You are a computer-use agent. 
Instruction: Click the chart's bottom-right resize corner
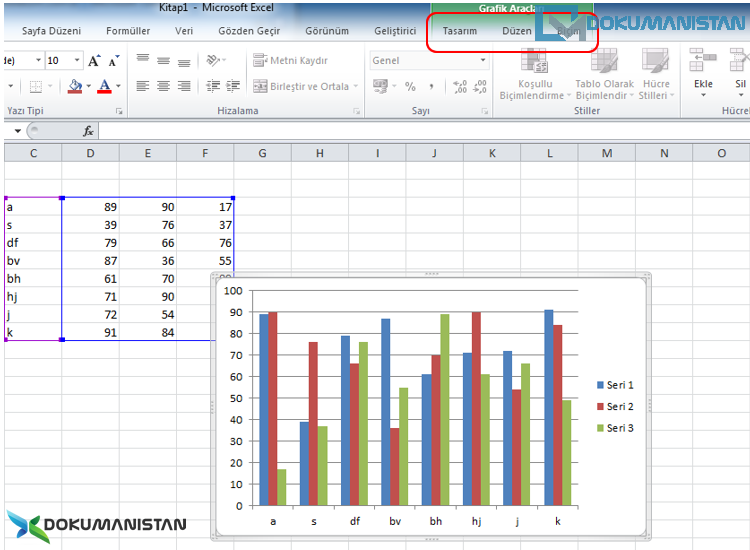(x=647, y=537)
